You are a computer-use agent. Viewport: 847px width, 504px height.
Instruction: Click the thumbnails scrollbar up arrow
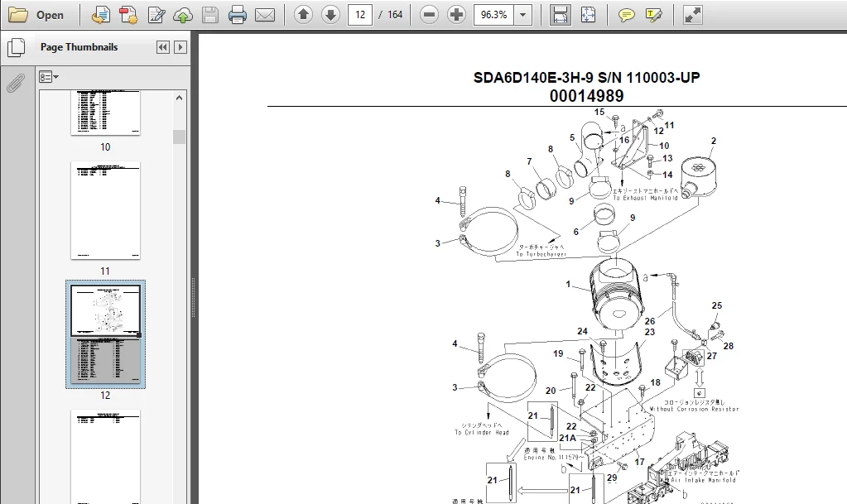[x=180, y=98]
